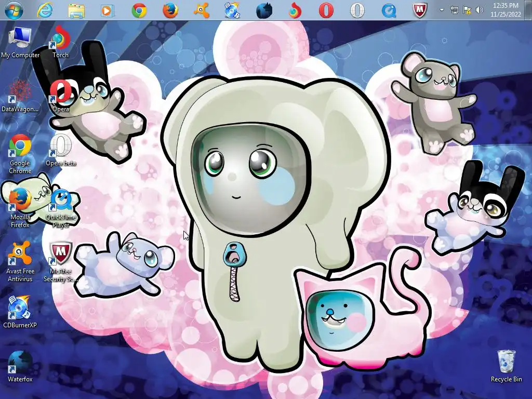Image resolution: width=532 pixels, height=399 pixels.
Task: Click the volume speaker tray icon
Action: [x=479, y=10]
